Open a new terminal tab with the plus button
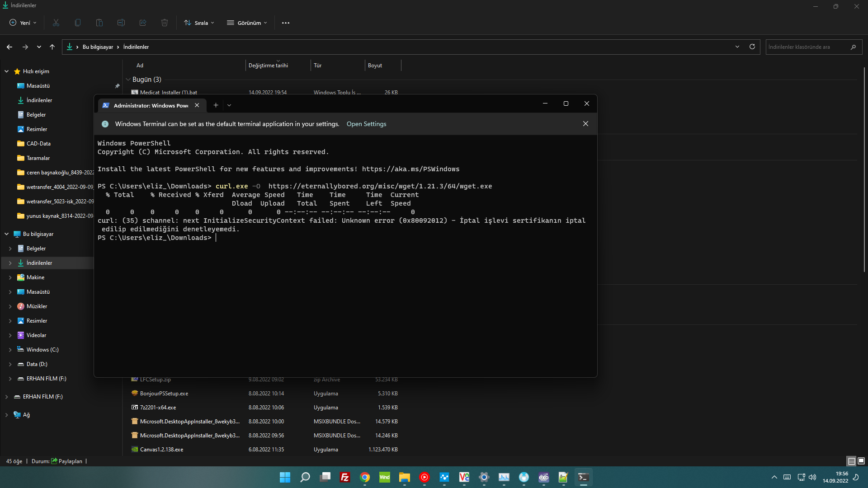 coord(216,105)
